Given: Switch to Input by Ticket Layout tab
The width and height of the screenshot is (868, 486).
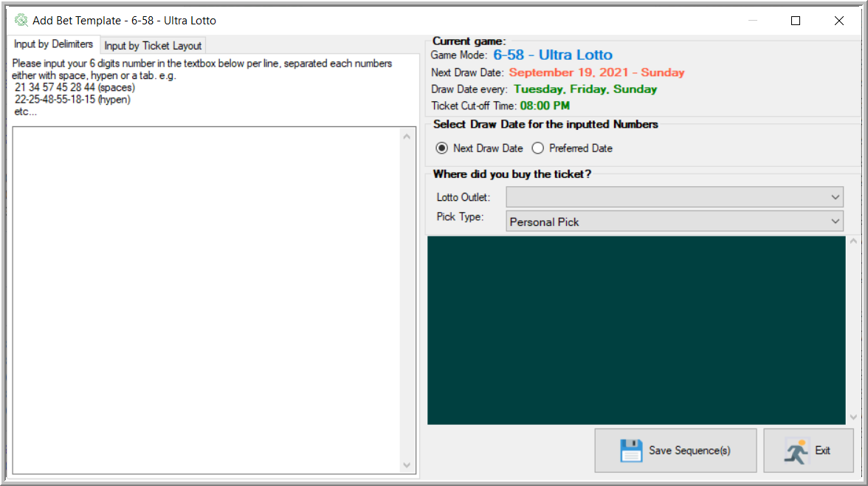Looking at the screenshot, I should tap(153, 46).
